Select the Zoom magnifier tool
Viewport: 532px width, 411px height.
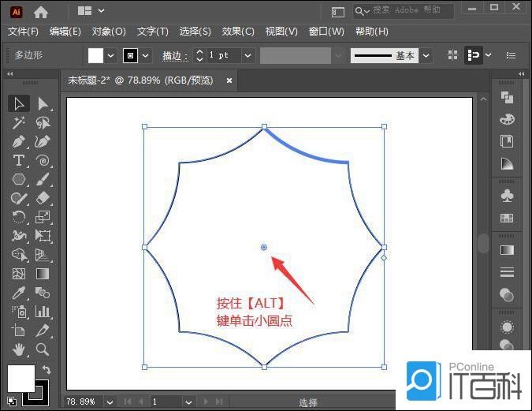coord(43,349)
